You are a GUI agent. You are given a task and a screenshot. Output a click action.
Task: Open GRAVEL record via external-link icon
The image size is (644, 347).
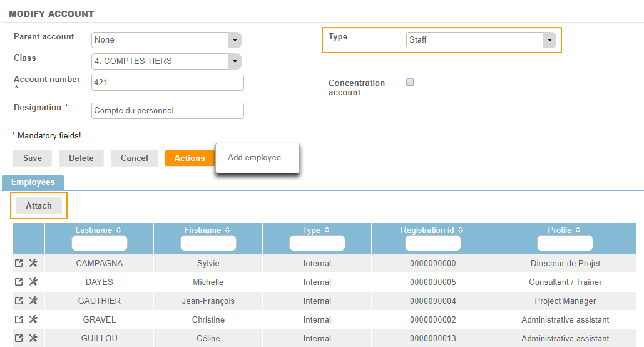[19, 320]
